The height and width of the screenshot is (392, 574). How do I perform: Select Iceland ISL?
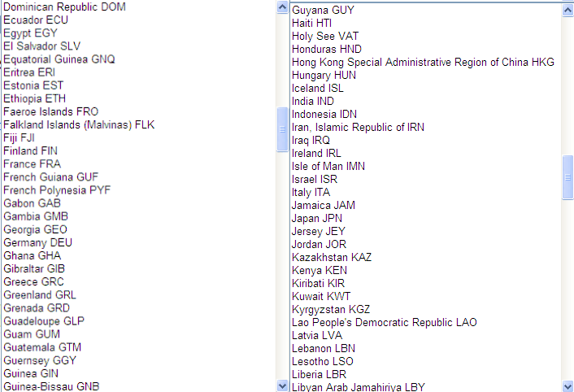point(317,88)
